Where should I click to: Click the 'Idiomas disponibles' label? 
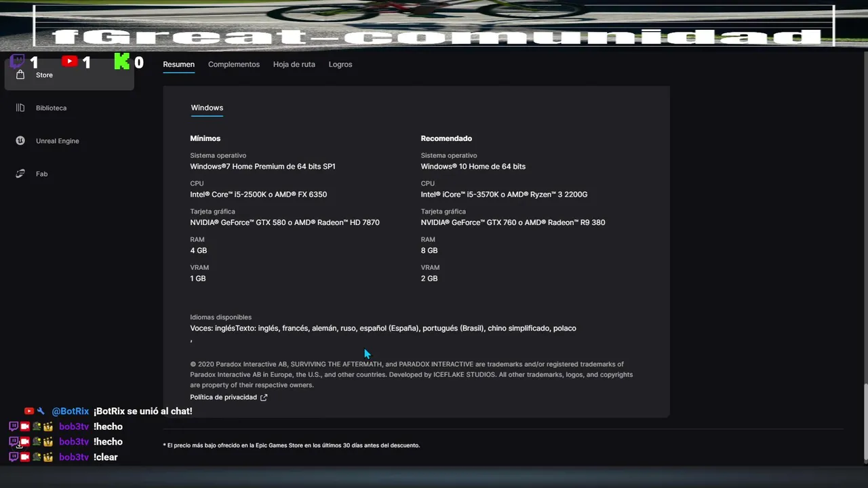pos(220,317)
